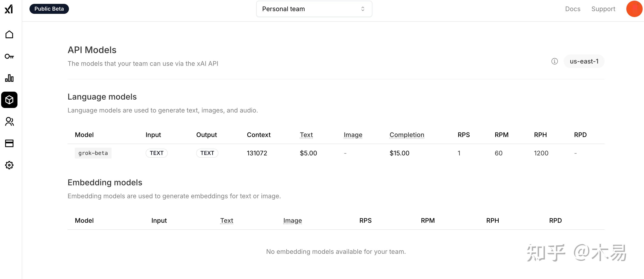Open the Docs link
644x279 pixels.
tap(573, 9)
